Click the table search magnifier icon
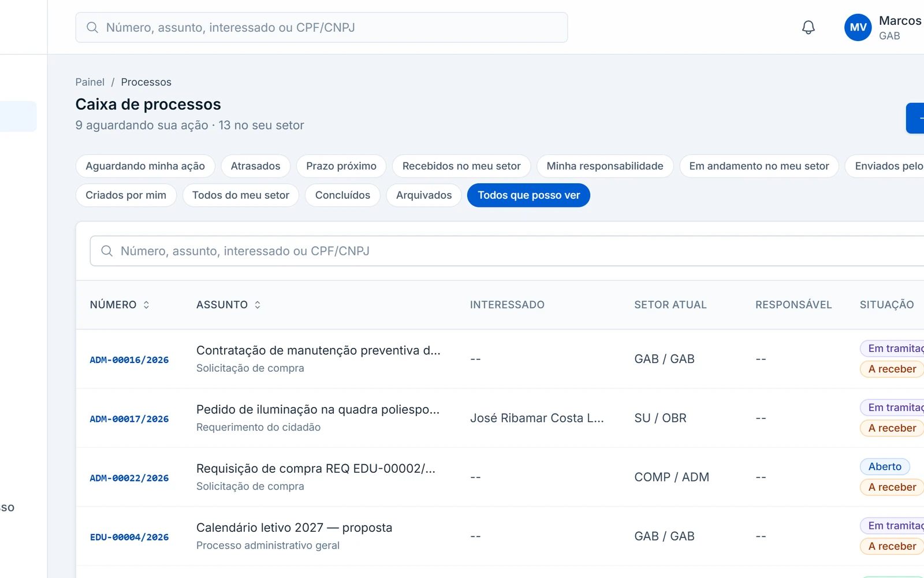Viewport: 924px width, 578px height. (107, 251)
